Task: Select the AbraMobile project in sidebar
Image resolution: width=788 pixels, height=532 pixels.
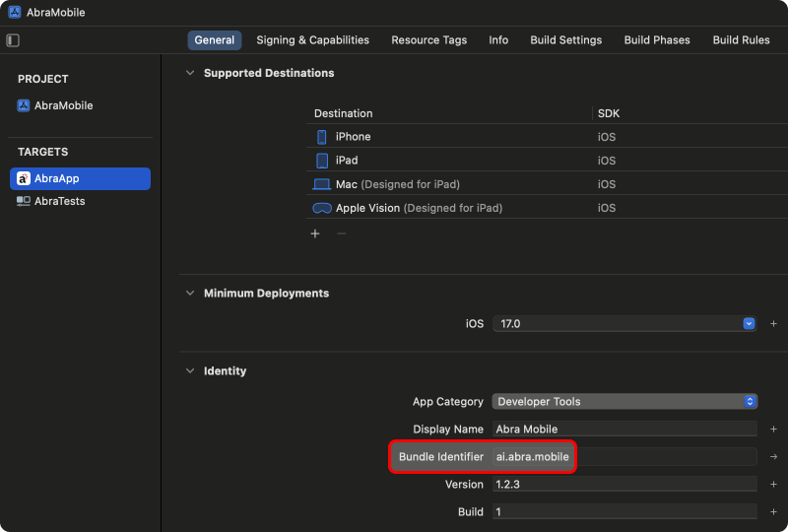Action: [x=55, y=105]
